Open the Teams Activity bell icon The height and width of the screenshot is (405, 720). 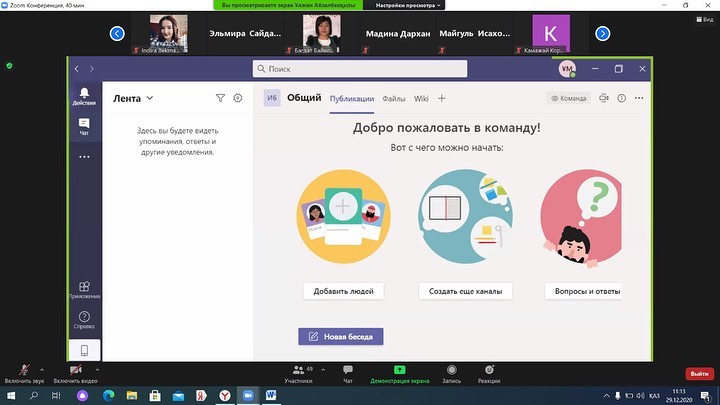click(x=84, y=96)
